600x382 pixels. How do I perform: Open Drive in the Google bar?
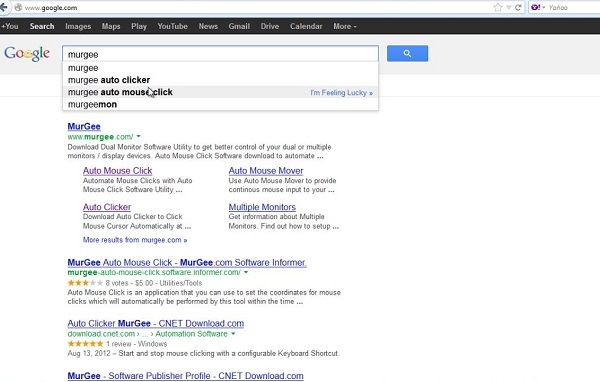tap(270, 26)
